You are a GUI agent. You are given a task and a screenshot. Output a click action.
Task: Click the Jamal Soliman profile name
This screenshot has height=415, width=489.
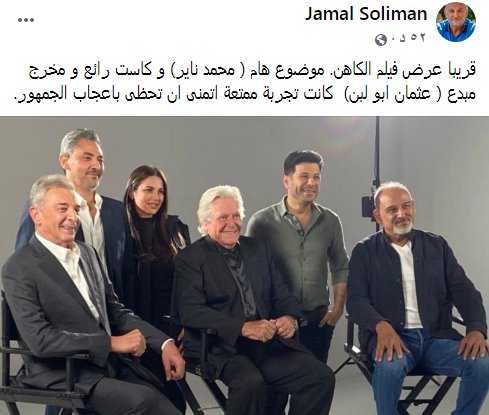coord(366,14)
